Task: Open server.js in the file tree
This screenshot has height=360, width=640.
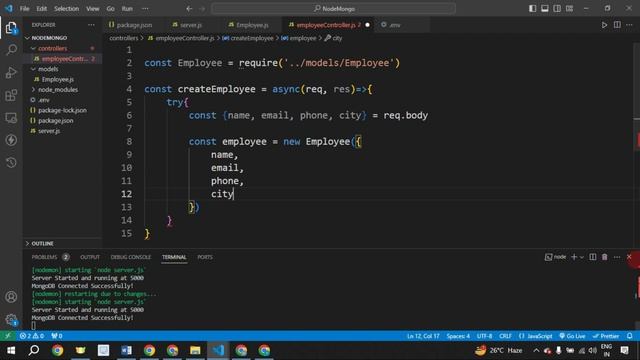Action: point(49,131)
